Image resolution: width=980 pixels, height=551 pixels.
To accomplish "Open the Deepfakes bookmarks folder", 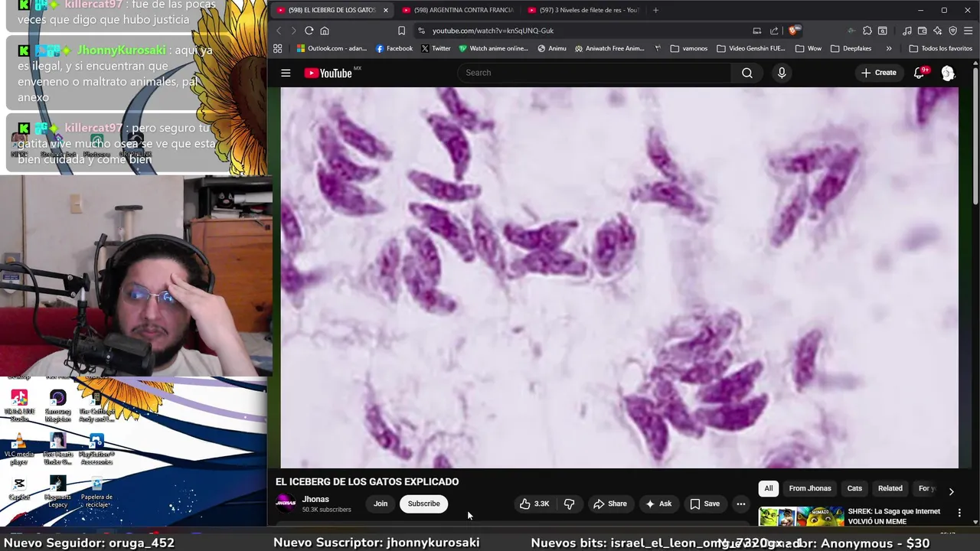I will tap(851, 48).
